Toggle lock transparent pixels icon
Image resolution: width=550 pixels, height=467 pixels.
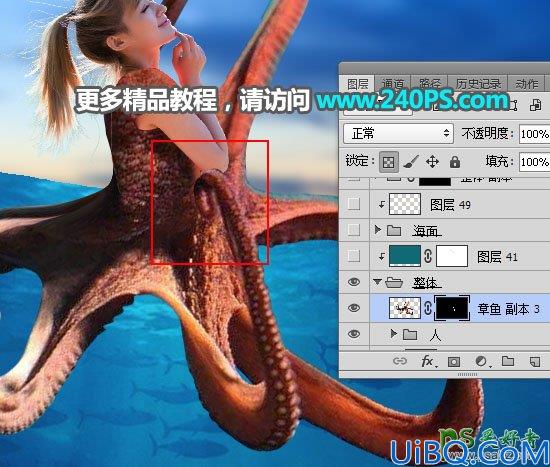(x=389, y=162)
